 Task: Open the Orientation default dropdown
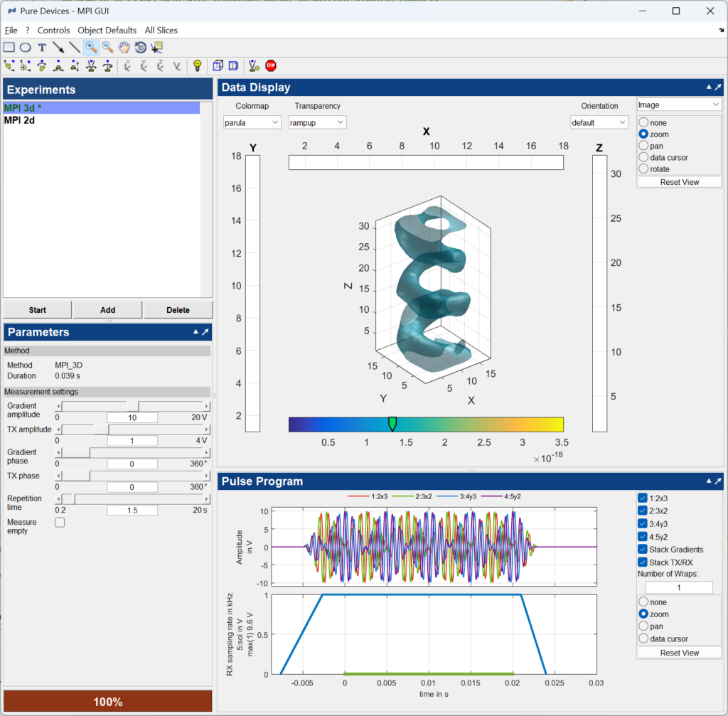click(x=599, y=122)
